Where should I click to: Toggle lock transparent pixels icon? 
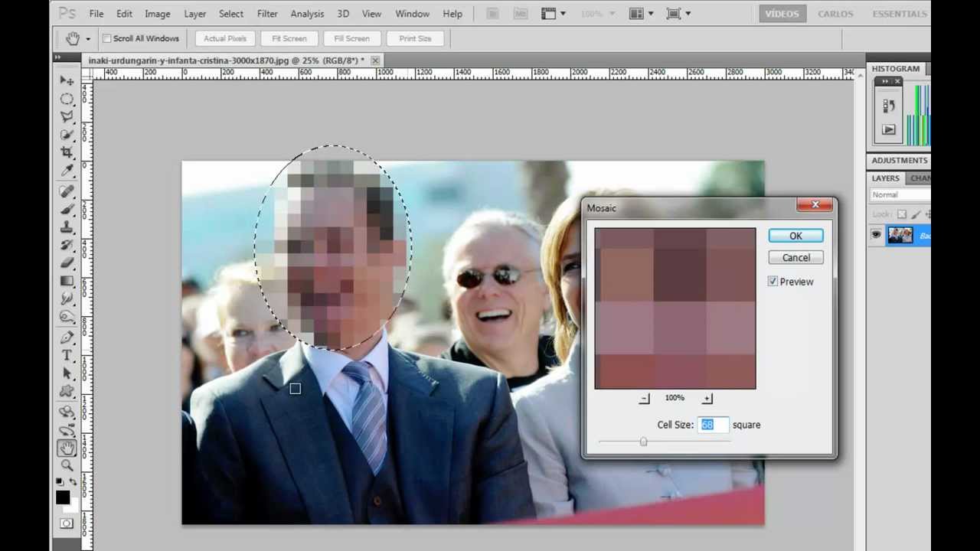902,215
